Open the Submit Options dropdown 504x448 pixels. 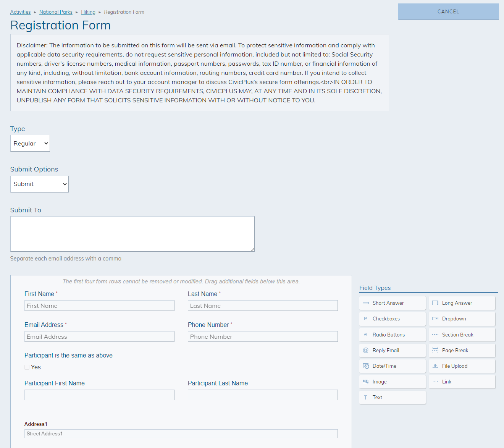(x=39, y=184)
